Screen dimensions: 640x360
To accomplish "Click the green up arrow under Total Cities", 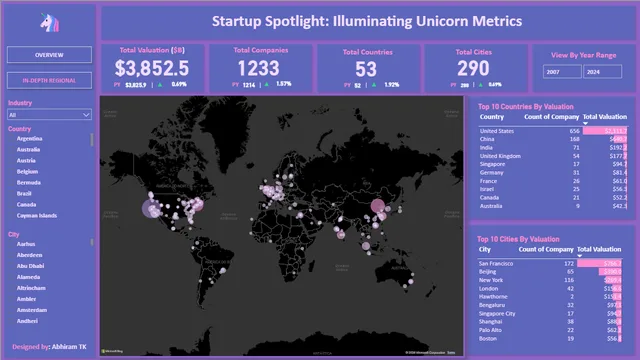I will pos(480,85).
